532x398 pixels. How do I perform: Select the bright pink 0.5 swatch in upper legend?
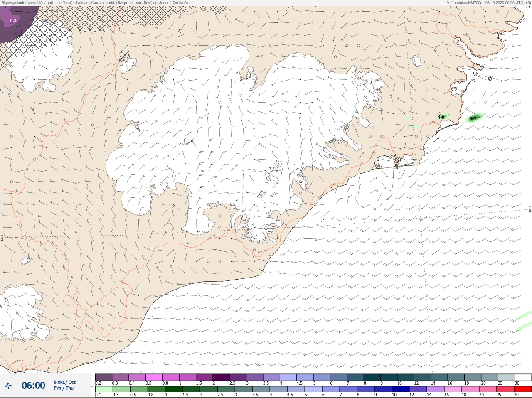154,377
